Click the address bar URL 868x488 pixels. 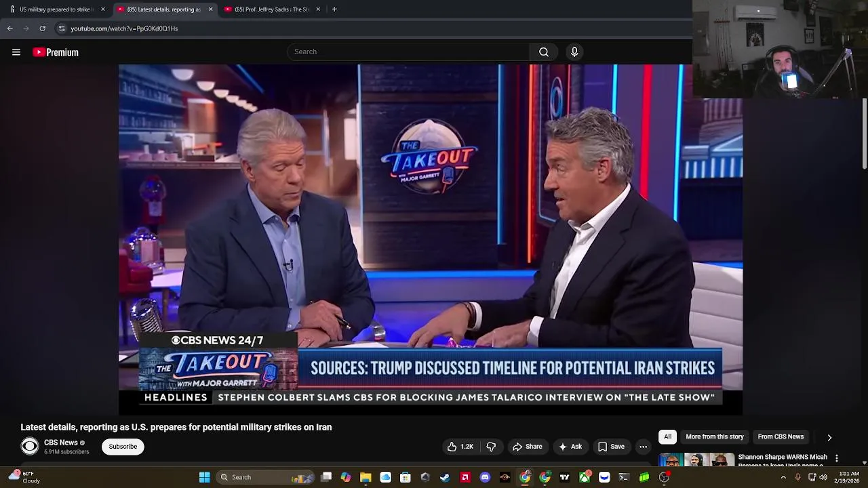124,28
